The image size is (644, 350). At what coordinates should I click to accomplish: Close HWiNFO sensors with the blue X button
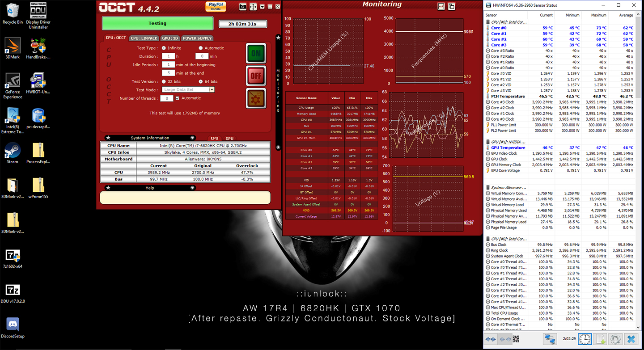click(631, 339)
